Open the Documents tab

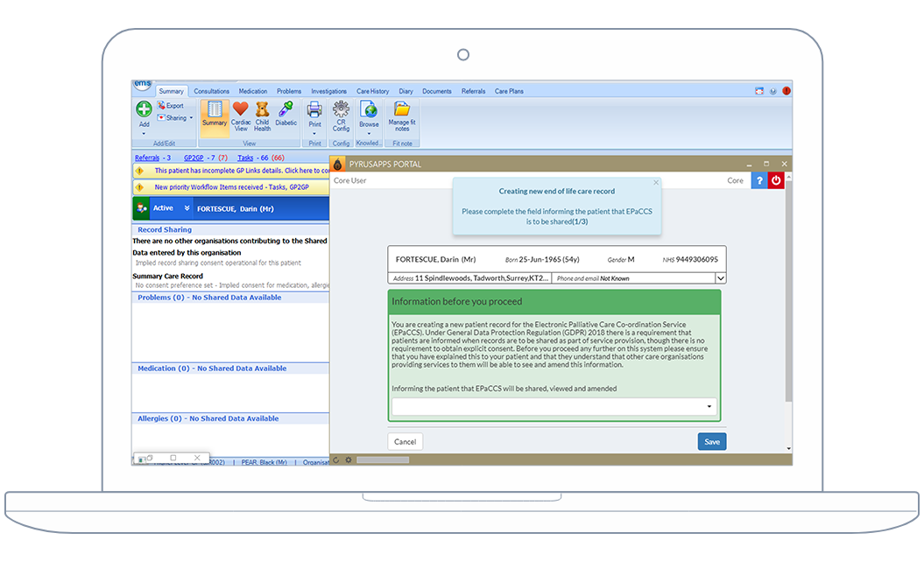click(437, 91)
